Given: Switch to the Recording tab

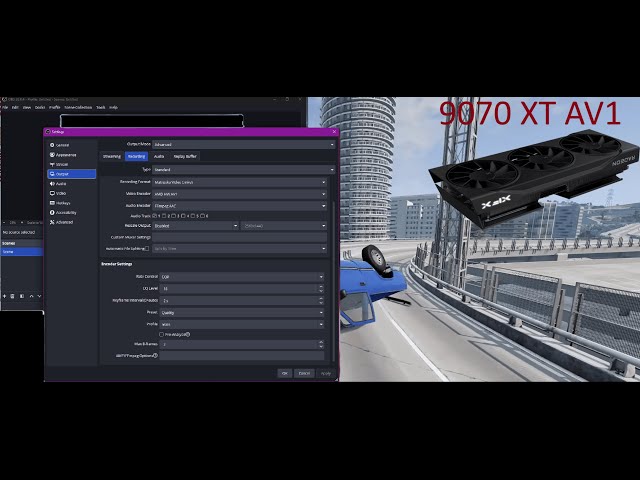Looking at the screenshot, I should coord(136,156).
